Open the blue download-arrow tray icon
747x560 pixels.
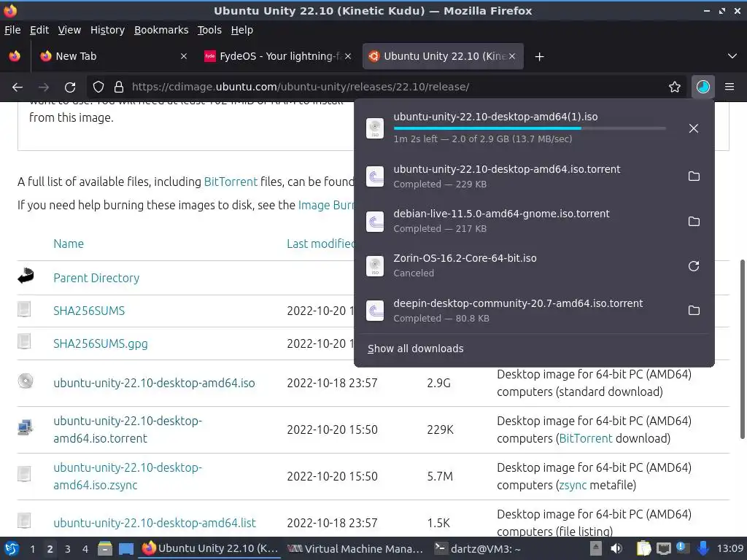coord(703,548)
